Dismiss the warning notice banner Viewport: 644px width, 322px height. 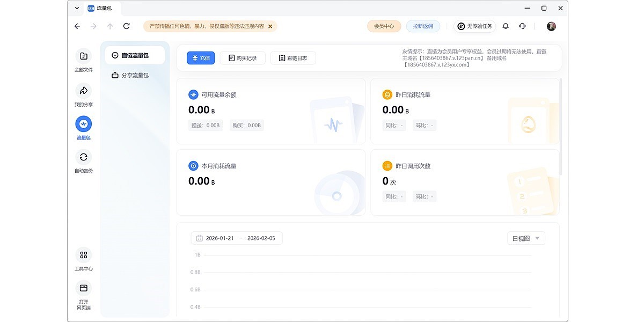pyautogui.click(x=270, y=26)
